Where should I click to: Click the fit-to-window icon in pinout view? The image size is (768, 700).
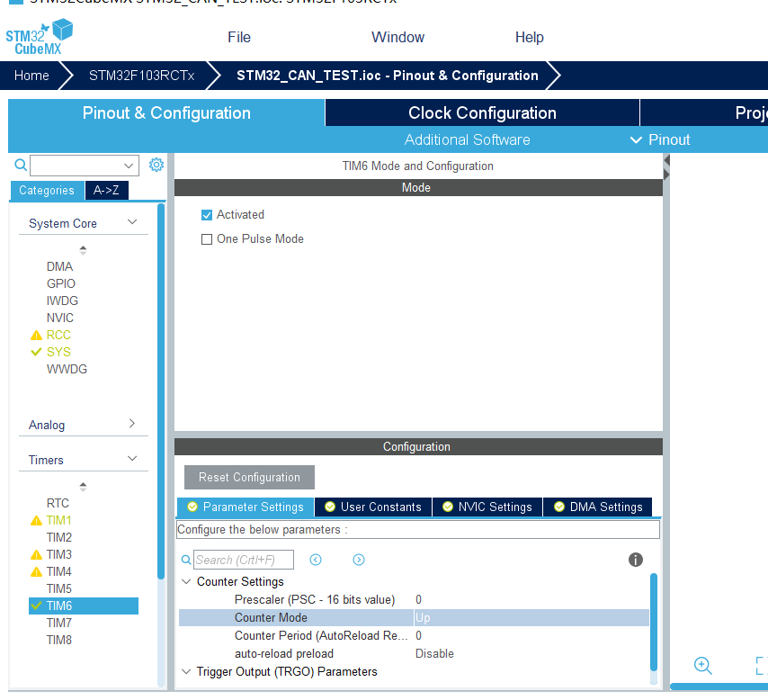762,666
